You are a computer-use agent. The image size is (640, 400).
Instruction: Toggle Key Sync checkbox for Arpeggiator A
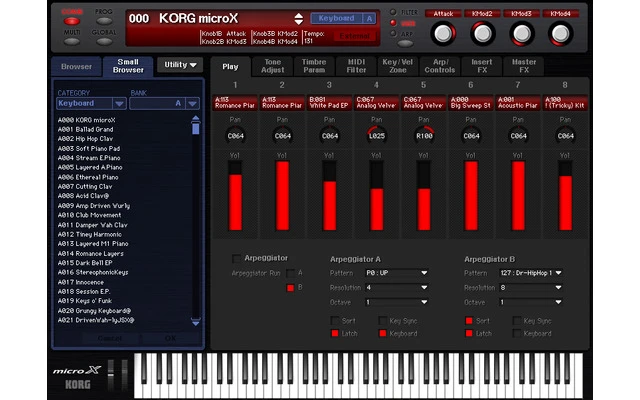click(382, 321)
